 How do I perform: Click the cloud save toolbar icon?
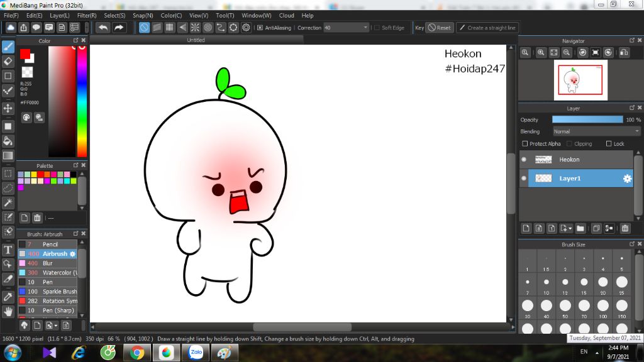coord(11,28)
